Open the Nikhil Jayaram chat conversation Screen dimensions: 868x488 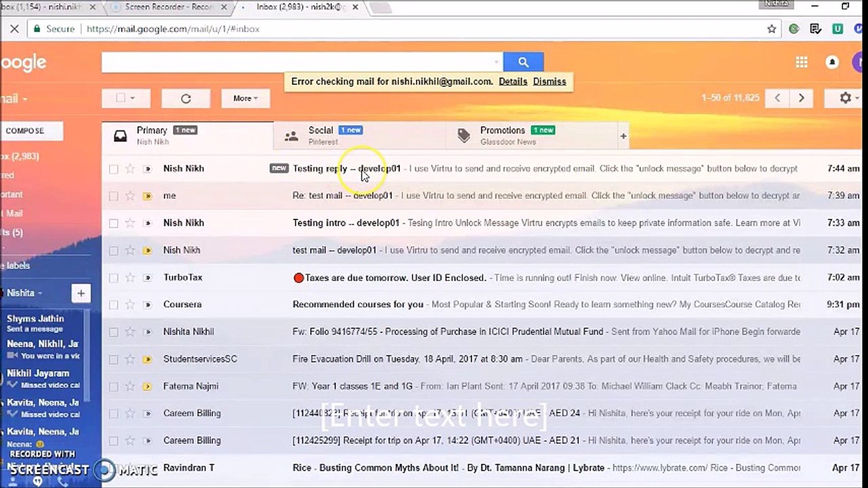(43, 379)
